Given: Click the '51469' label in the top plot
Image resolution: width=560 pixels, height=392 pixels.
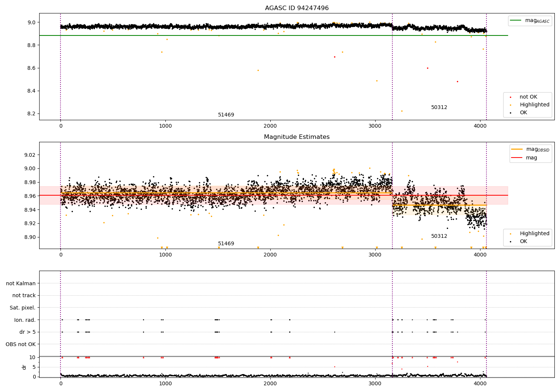Looking at the screenshot, I should coord(226,115).
